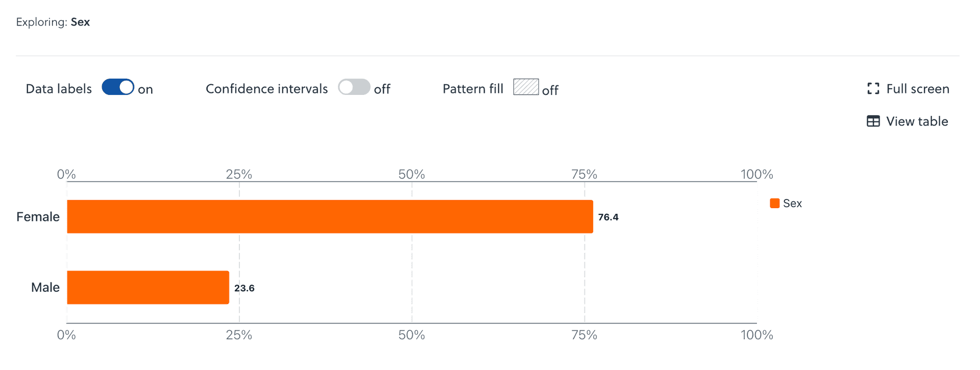Click the 76.4 data label
Image resolution: width=980 pixels, height=370 pixels.
[608, 217]
